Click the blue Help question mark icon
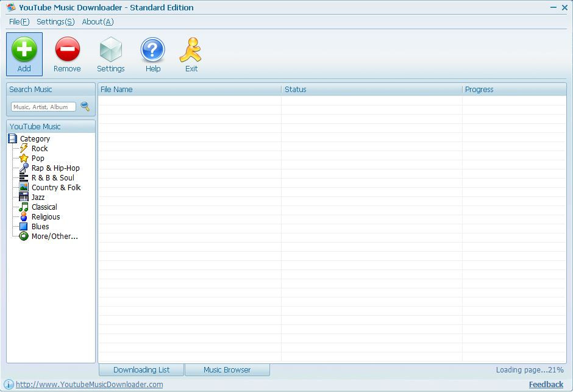The width and height of the screenshot is (573, 392). coord(153,49)
